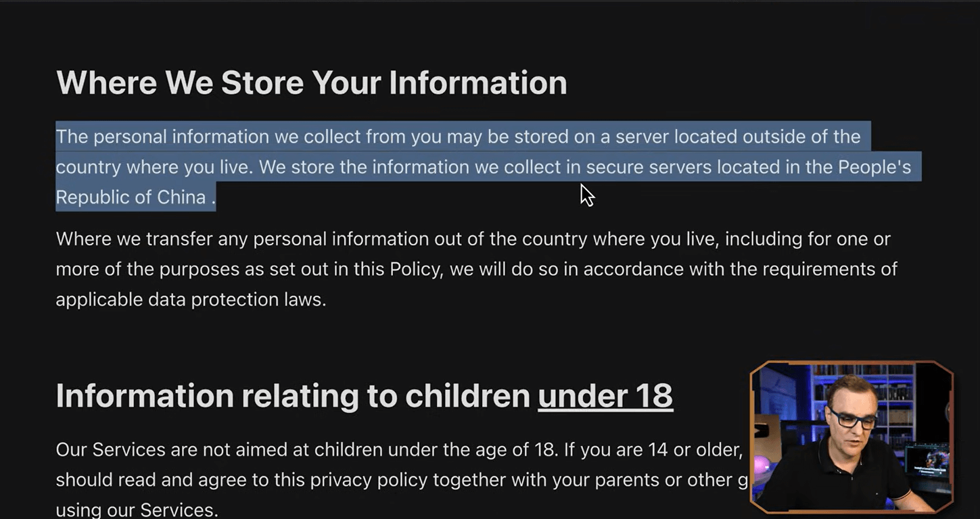Screen dimensions: 980x519
Task: Click "requirements of" in the transfer paragraph
Action: pyautogui.click(x=829, y=269)
